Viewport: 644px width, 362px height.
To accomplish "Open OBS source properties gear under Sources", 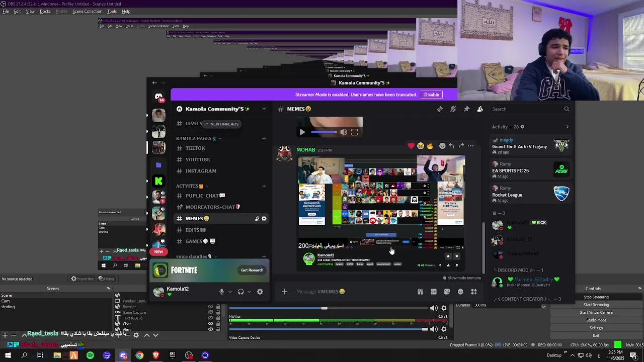I will pos(136,335).
